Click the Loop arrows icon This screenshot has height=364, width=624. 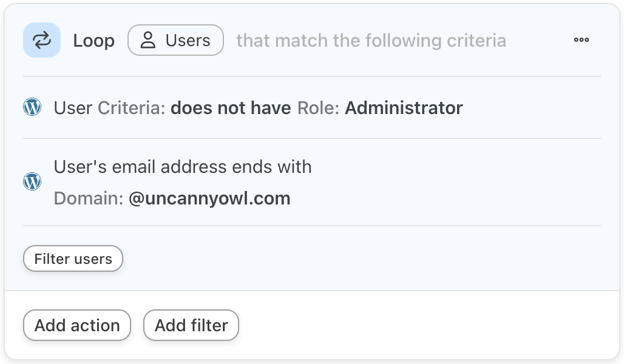42,40
